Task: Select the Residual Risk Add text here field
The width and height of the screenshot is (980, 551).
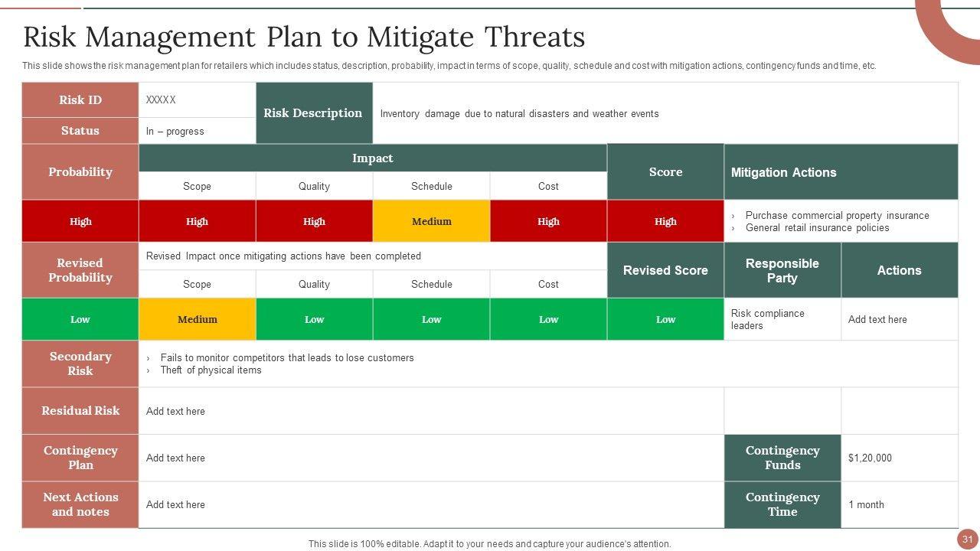Action: click(431, 411)
